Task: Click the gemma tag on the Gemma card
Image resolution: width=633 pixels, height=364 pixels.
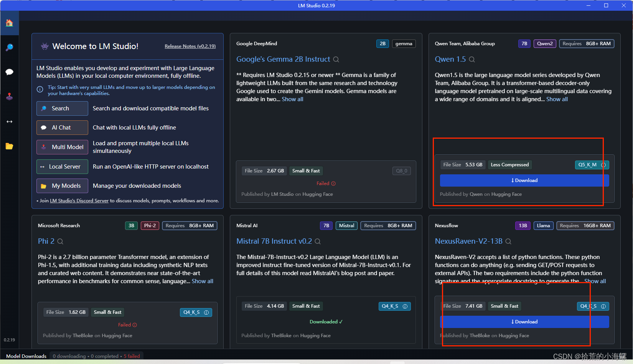Action: pyautogui.click(x=404, y=44)
